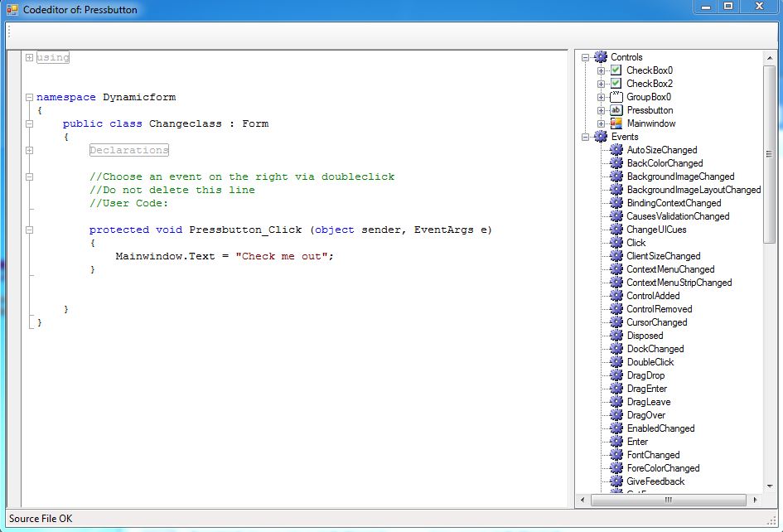This screenshot has width=783, height=532.
Task: Select the EnabledChanged event
Action: tap(660, 428)
